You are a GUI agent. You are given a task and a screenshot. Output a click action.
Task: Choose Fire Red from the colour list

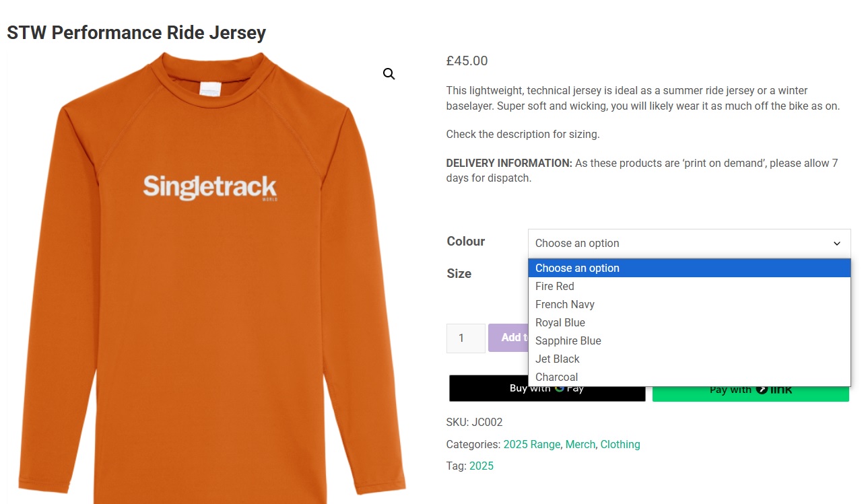555,286
